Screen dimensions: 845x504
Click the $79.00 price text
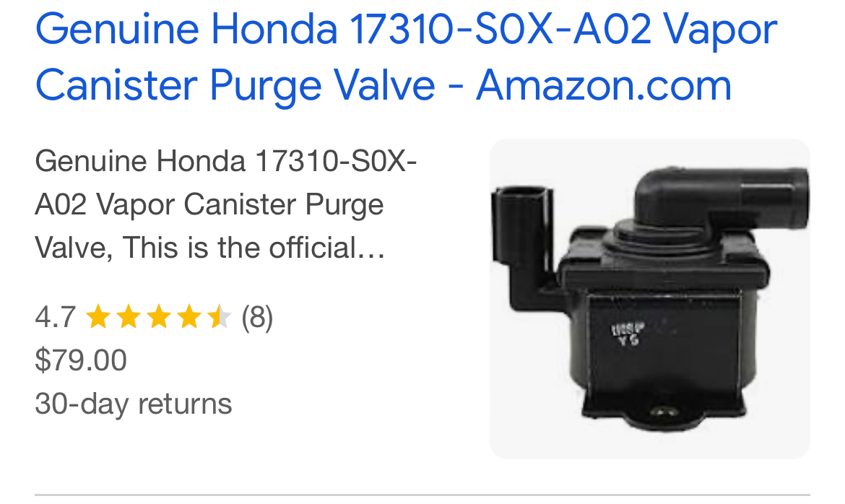pos(81,360)
